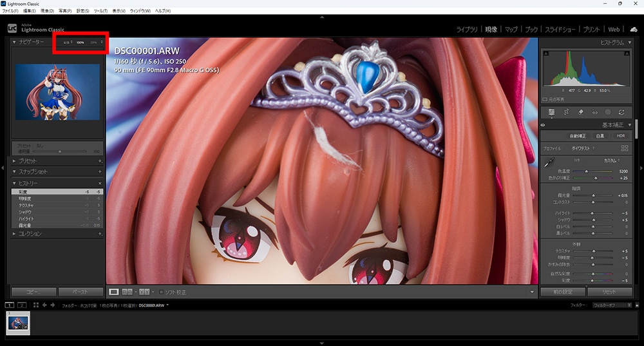Open the cloud sync status icon
Screen dimensions: 644x346
[634, 29]
